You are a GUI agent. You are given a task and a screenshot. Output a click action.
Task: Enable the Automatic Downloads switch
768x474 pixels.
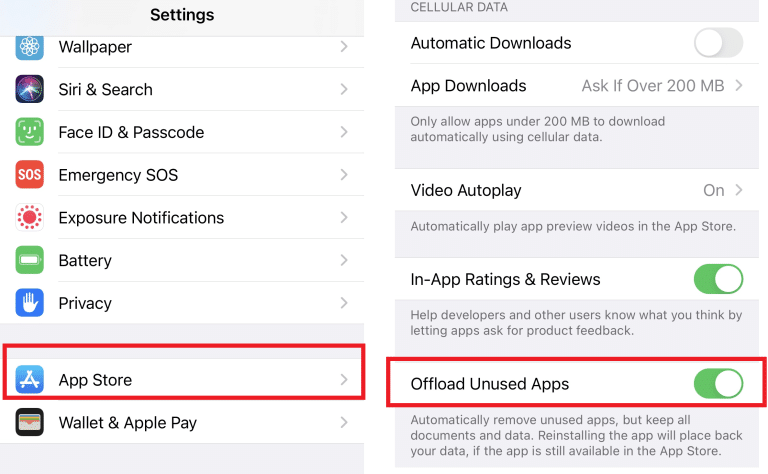[x=718, y=43]
